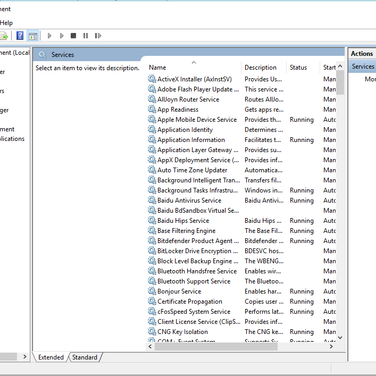376x376 pixels.
Task: Click the gear icon beside Baidu Hips Service
Action: coord(152,220)
